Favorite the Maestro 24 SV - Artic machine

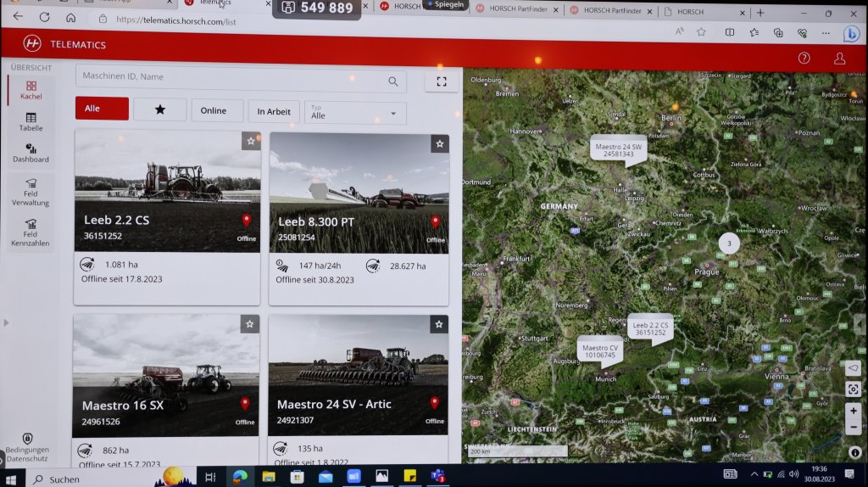pyautogui.click(x=439, y=324)
